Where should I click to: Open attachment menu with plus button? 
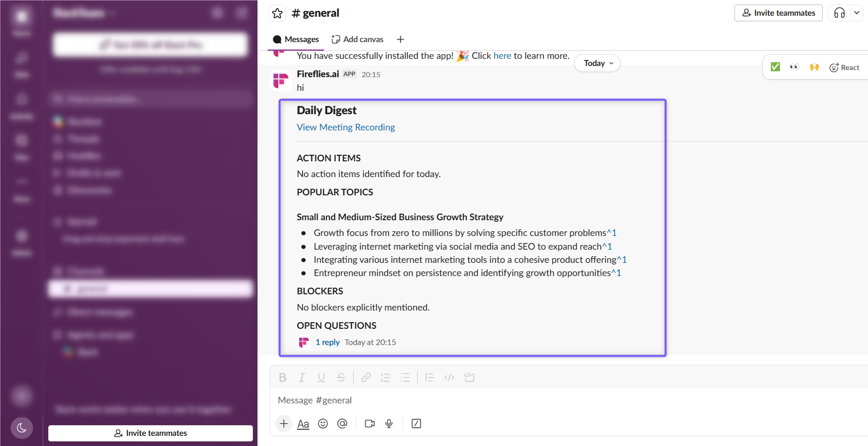tap(284, 424)
